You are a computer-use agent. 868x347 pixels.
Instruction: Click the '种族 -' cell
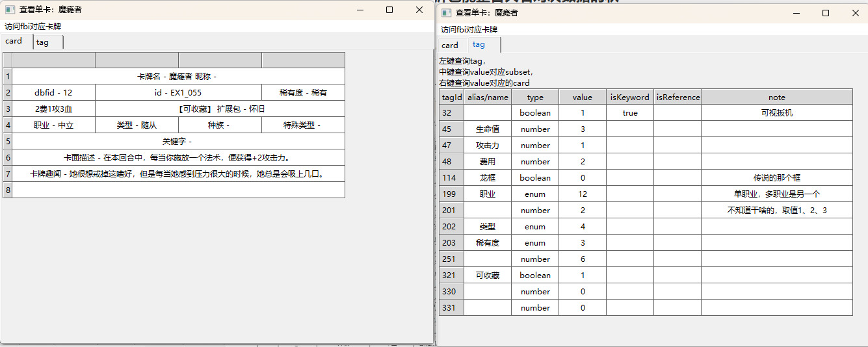pyautogui.click(x=220, y=125)
